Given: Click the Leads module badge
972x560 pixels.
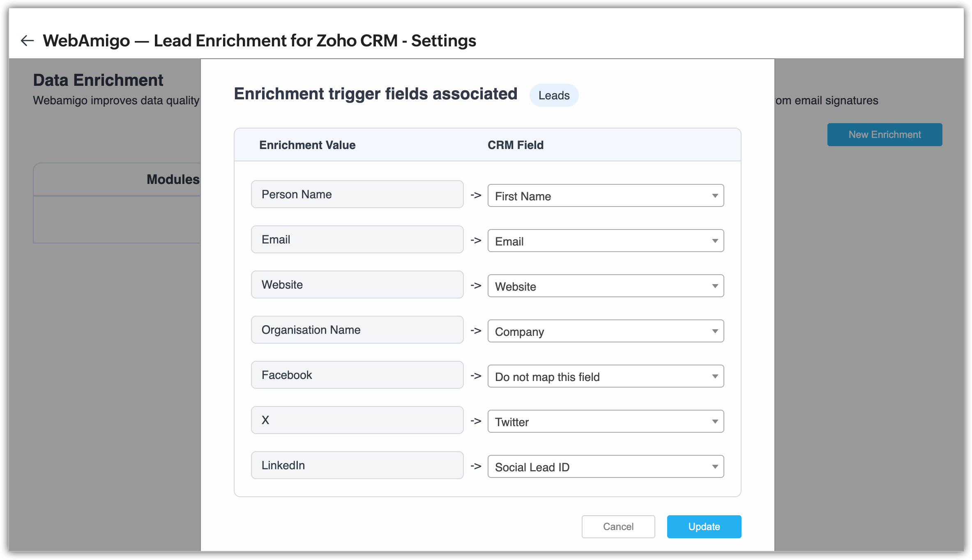Looking at the screenshot, I should point(554,96).
